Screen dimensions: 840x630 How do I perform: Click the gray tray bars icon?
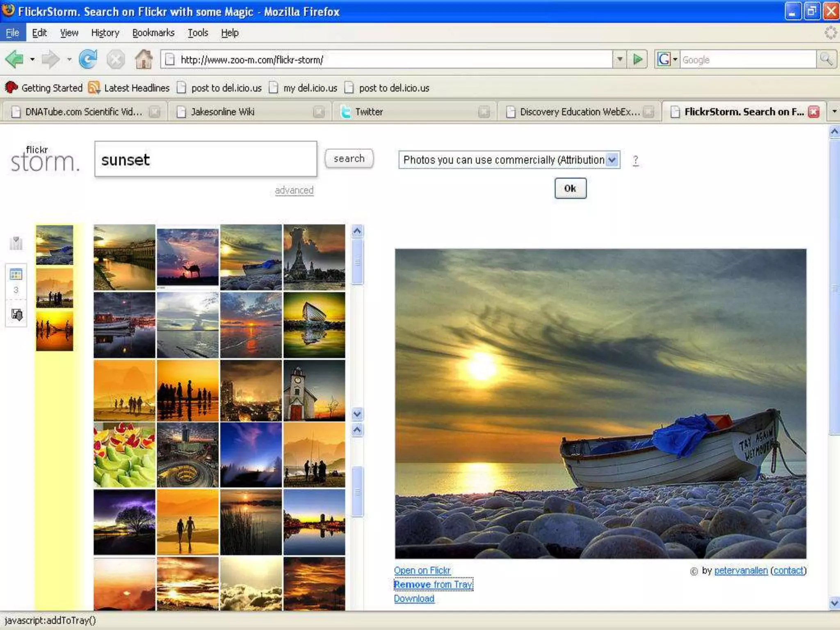16,243
